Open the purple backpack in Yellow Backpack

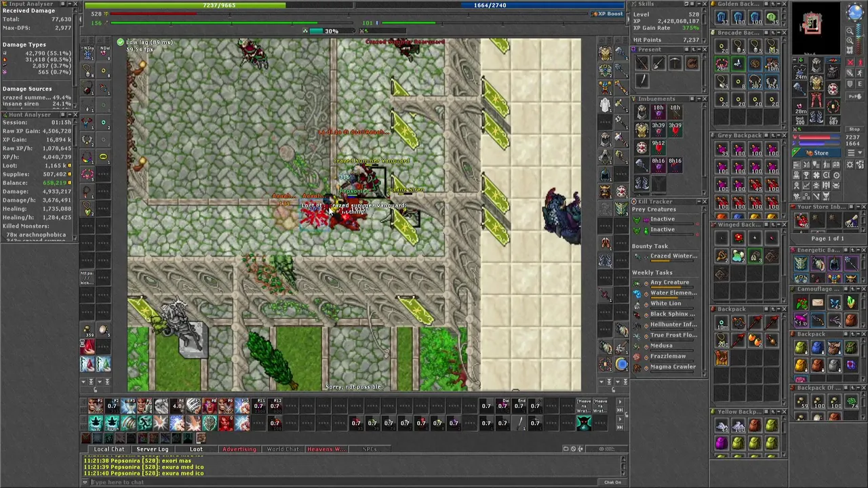(x=721, y=442)
